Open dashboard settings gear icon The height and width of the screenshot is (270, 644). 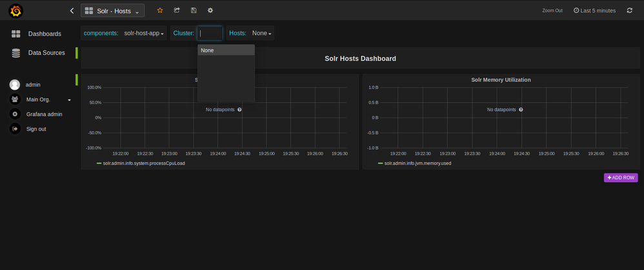pos(210,10)
